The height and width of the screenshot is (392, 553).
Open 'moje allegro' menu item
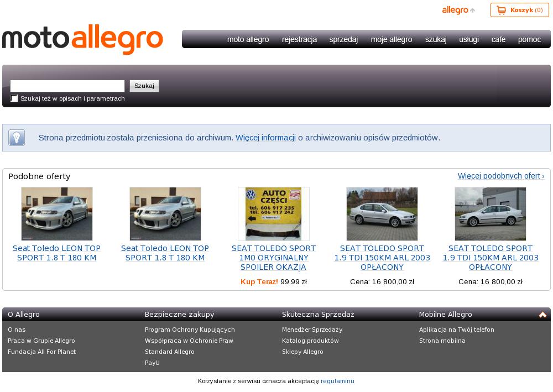pyautogui.click(x=392, y=39)
